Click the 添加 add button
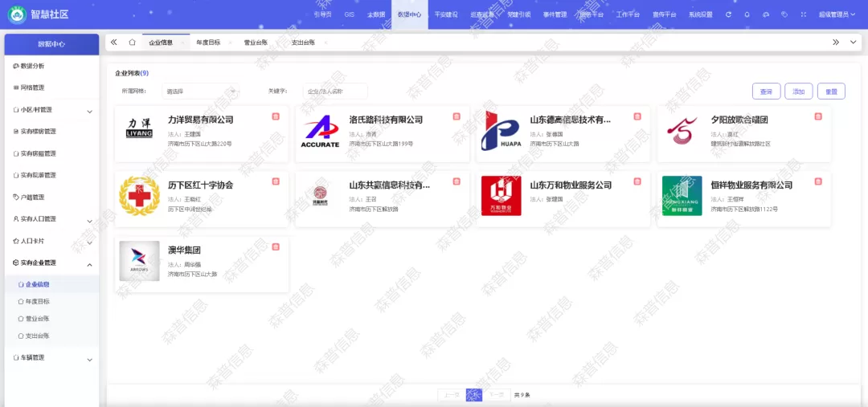 click(x=799, y=92)
